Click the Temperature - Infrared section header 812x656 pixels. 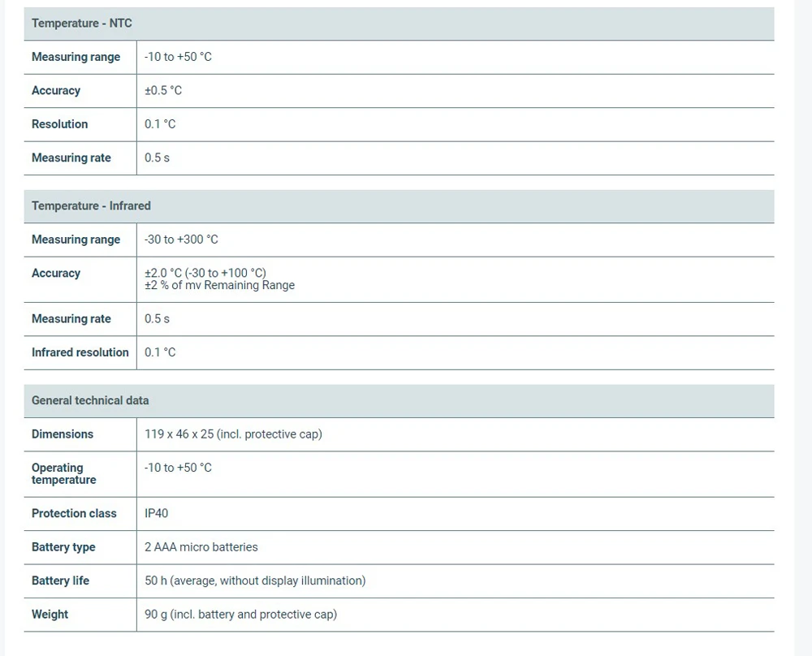tap(91, 206)
